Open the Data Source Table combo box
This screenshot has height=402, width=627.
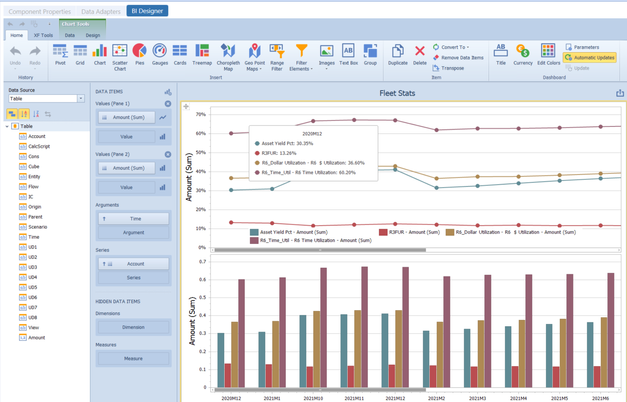(46, 98)
